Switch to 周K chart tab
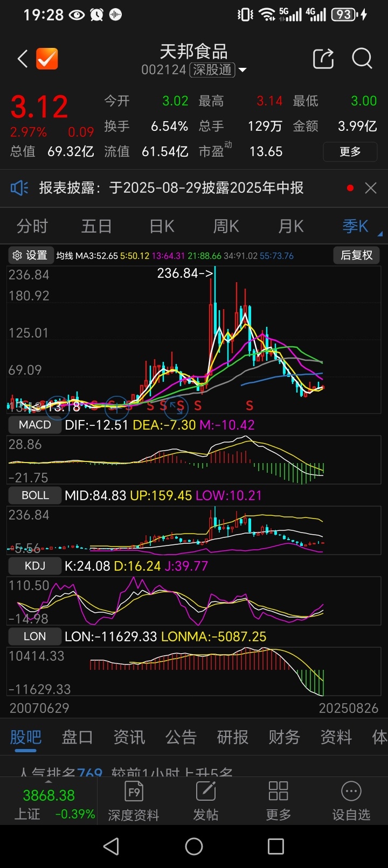 pos(226,226)
